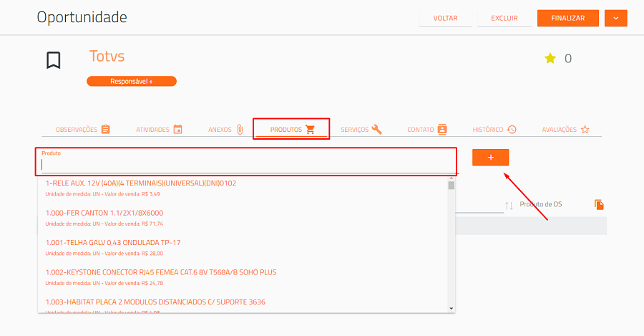Click the contact card icon on Contato tab
644x336 pixels.
pos(442,129)
